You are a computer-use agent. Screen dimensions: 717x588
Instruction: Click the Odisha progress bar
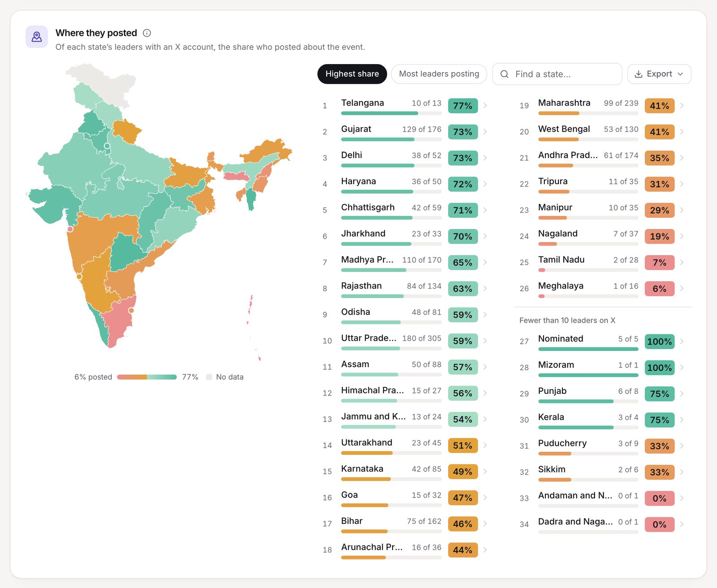pyautogui.click(x=391, y=322)
